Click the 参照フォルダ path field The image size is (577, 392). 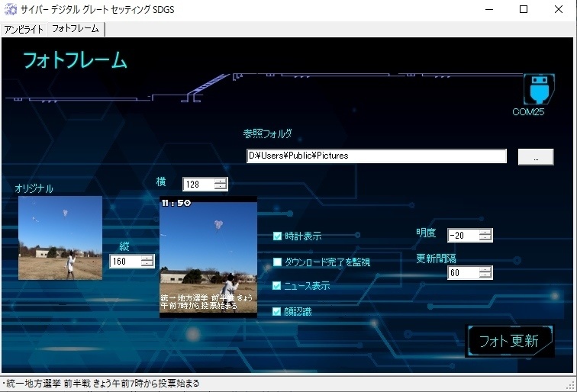click(x=376, y=156)
